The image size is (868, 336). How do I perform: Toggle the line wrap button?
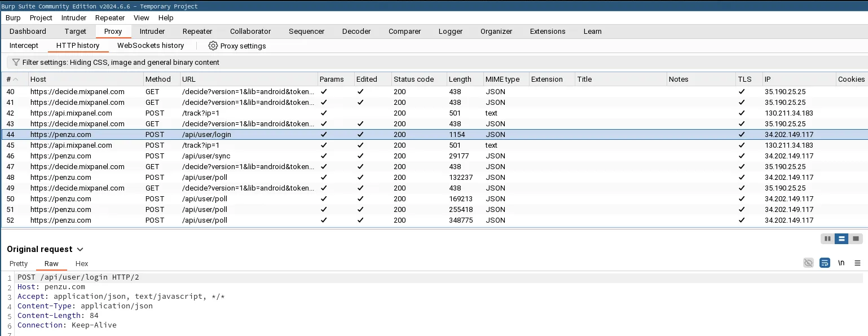click(x=825, y=263)
